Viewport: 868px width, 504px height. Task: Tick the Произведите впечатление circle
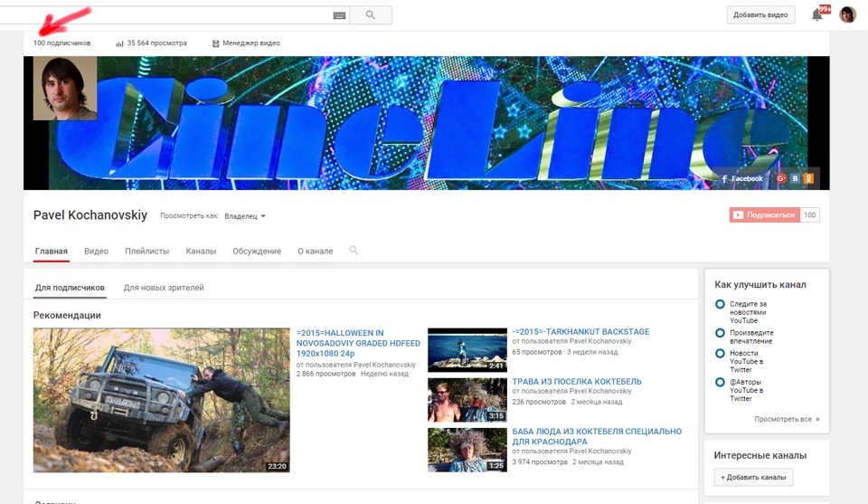(x=720, y=333)
